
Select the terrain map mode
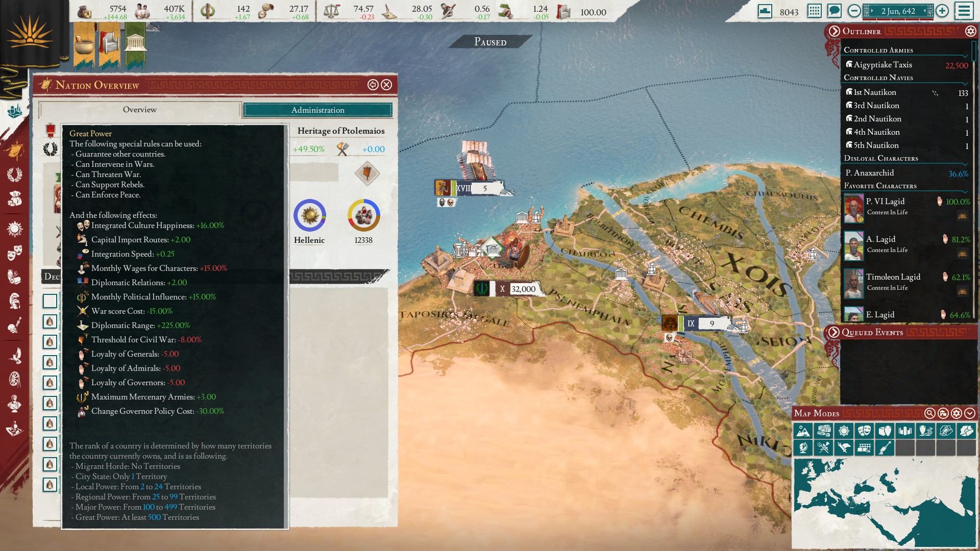[803, 431]
